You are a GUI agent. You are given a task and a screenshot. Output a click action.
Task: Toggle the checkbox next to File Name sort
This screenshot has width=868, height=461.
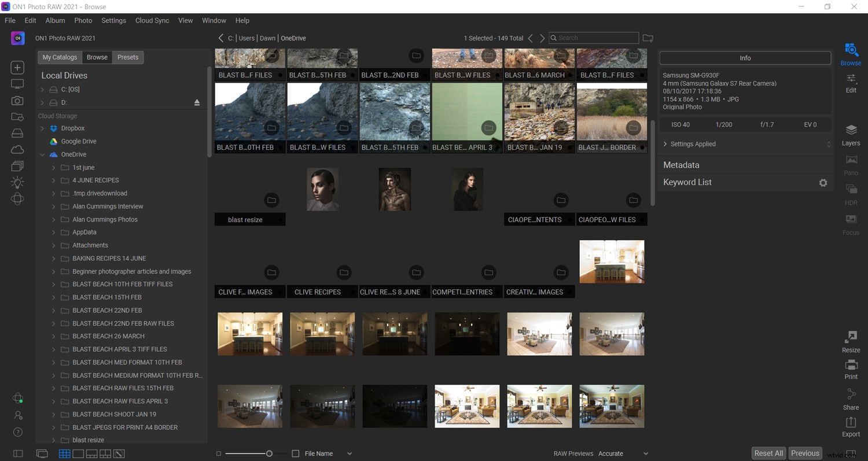pyautogui.click(x=296, y=453)
